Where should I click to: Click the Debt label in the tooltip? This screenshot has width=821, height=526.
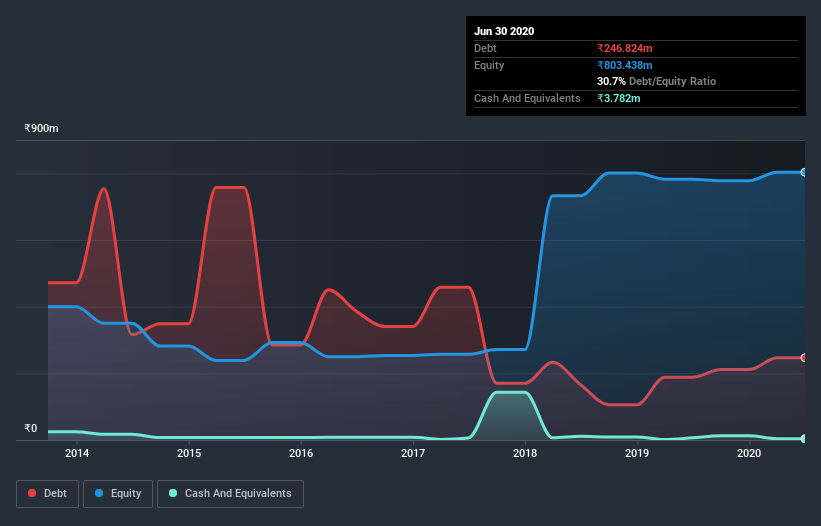pos(485,48)
